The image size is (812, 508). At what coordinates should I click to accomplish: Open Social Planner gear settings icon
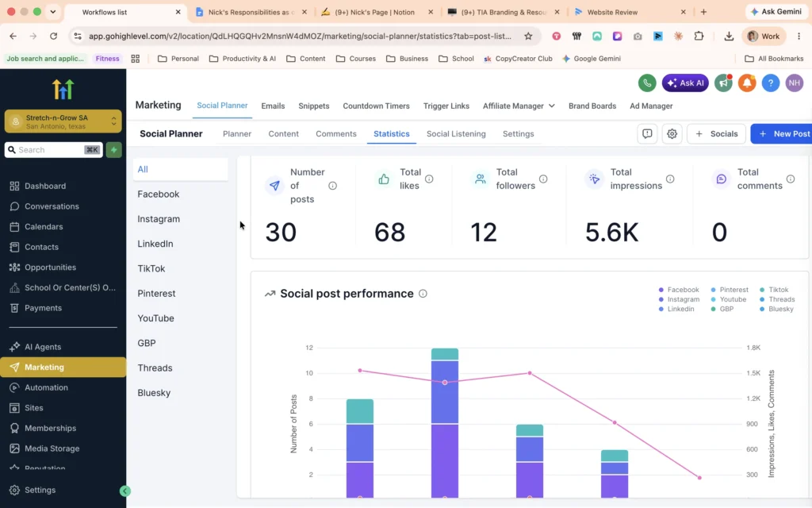672,133
